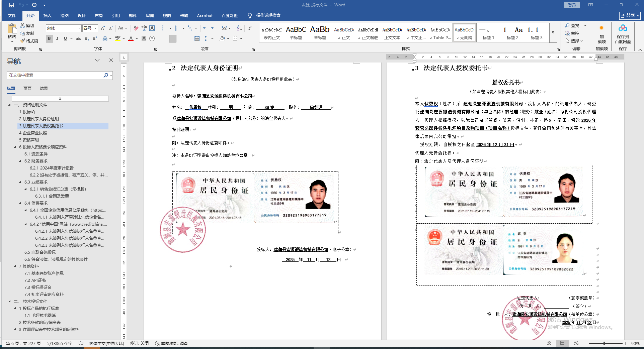Toggle Bold formatting

pos(49,38)
